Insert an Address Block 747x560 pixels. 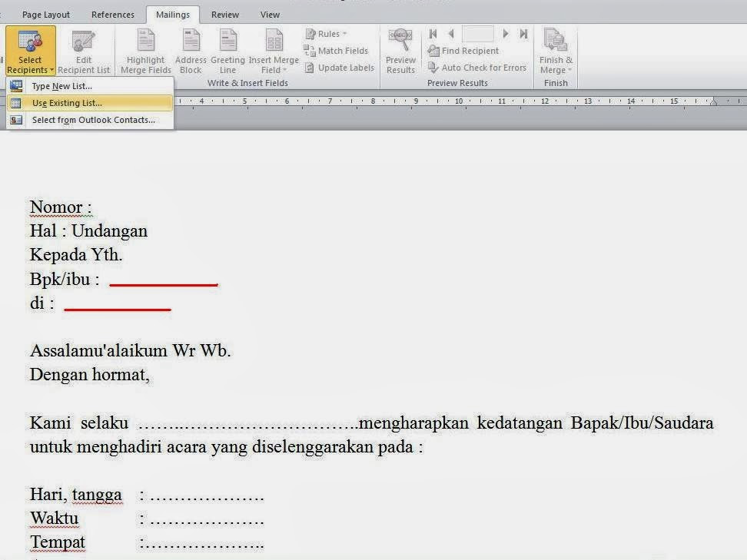click(x=191, y=51)
